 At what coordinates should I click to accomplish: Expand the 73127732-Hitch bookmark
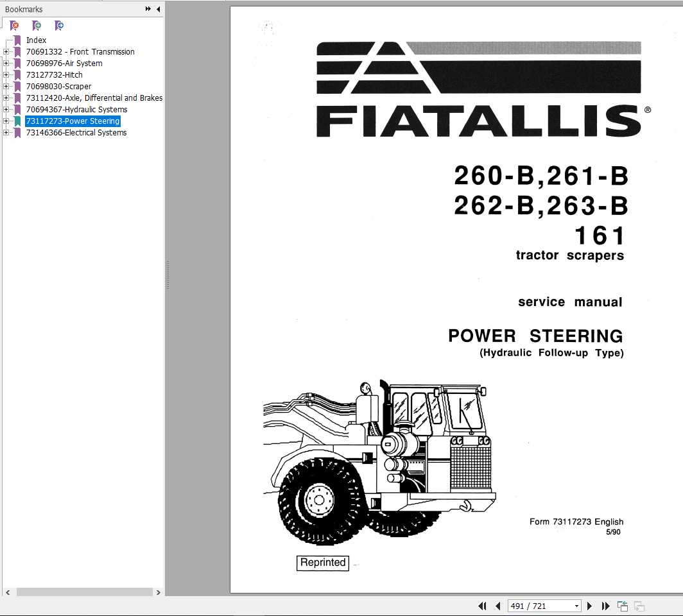pos(6,75)
